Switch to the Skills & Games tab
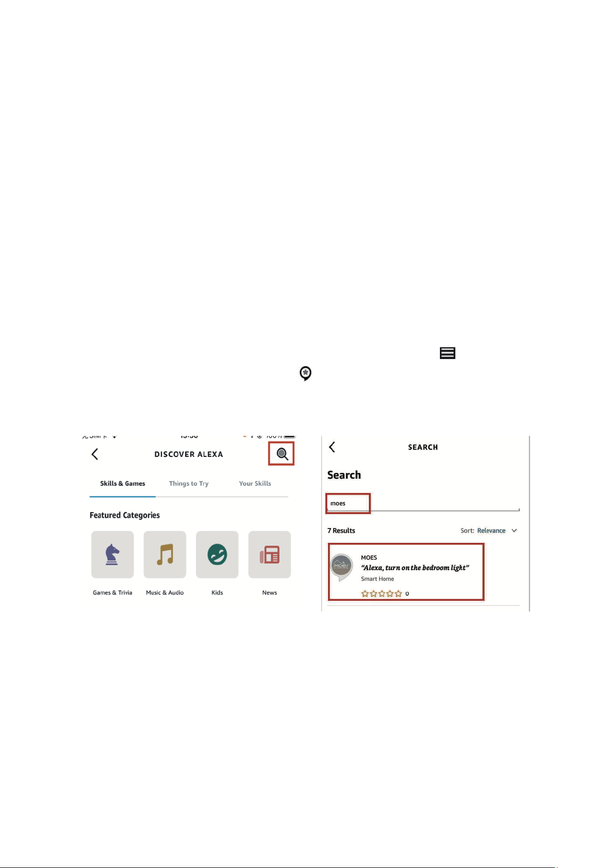Screen dimensions: 614x868 [x=123, y=483]
